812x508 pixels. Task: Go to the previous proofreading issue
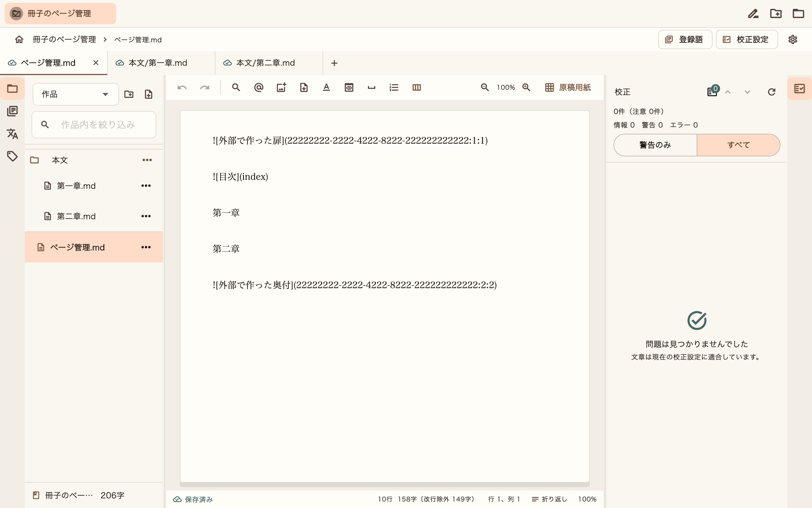coord(727,92)
